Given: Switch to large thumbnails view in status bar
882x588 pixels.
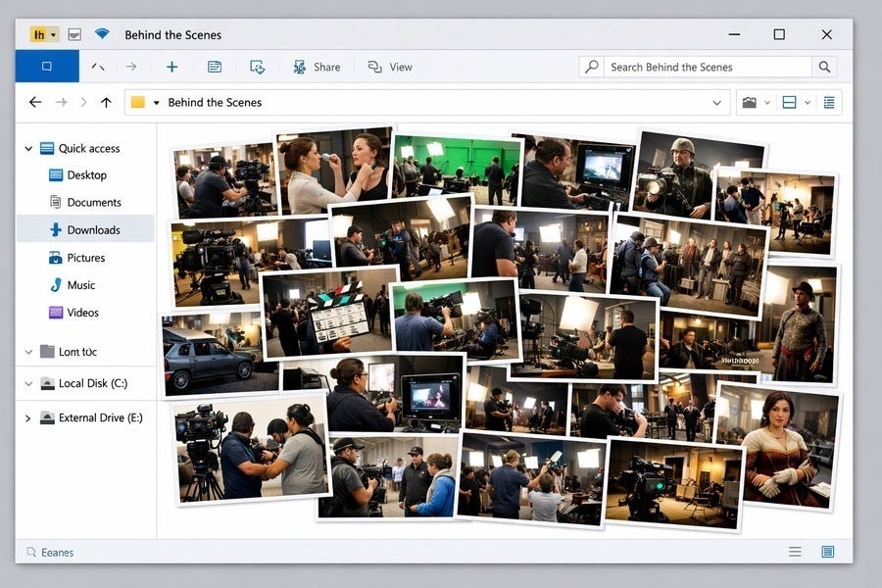Looking at the screenshot, I should [x=828, y=552].
